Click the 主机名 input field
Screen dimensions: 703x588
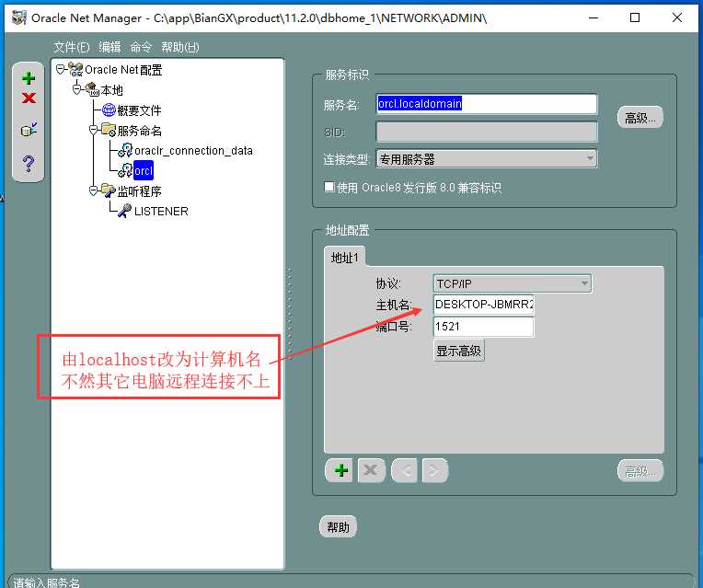[484, 305]
